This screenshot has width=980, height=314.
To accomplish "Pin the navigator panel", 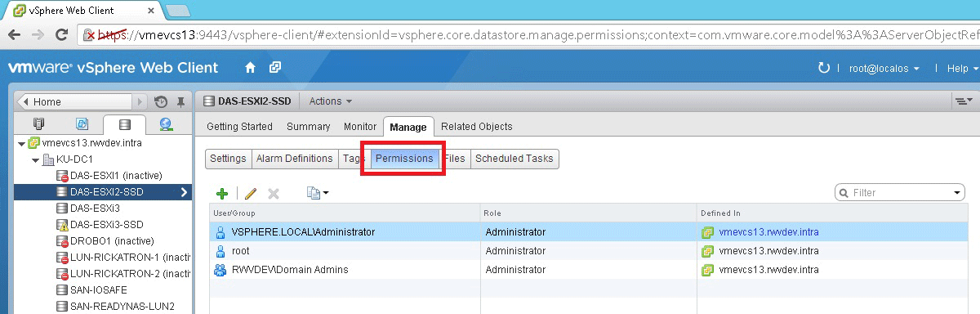I will 180,101.
